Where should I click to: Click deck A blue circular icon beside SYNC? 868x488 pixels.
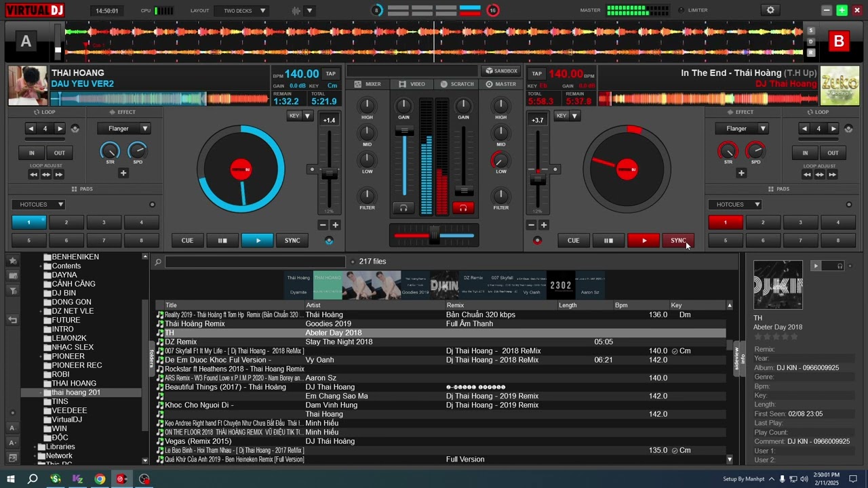pos(329,241)
